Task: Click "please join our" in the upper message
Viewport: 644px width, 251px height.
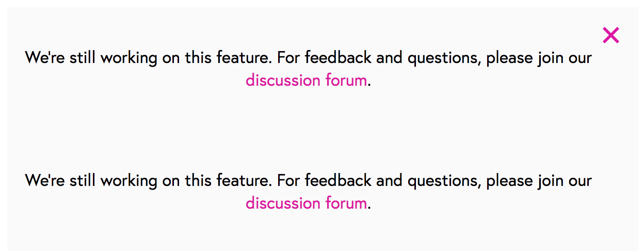Action: pyautogui.click(x=539, y=58)
